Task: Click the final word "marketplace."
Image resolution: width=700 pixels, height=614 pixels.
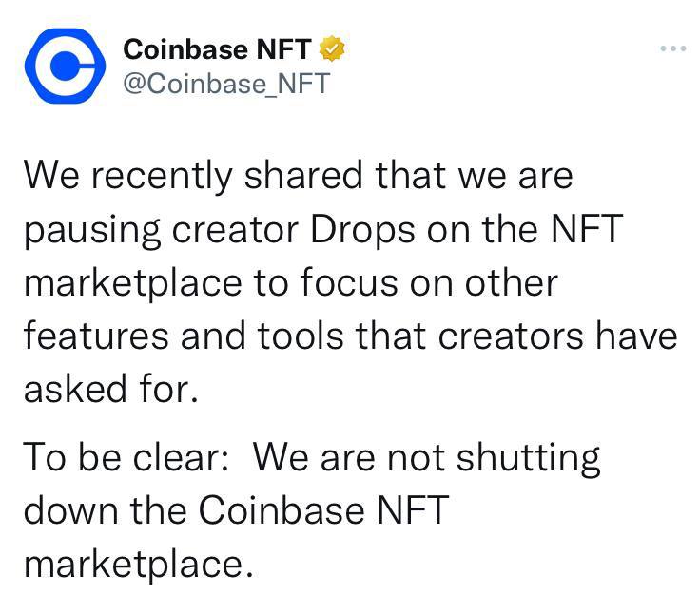Action: point(139,564)
